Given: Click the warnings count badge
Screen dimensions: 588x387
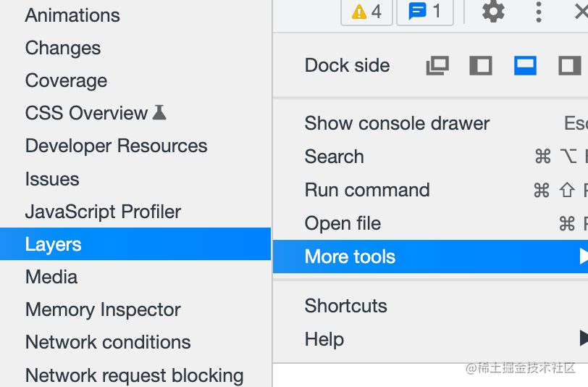Looking at the screenshot, I should [x=366, y=12].
